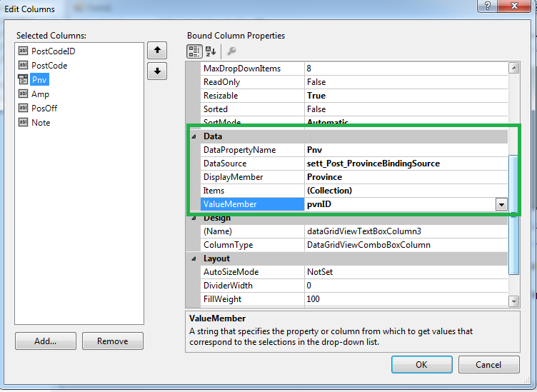Click the PosOff column icon
This screenshot has width=537, height=392.
pyautogui.click(x=23, y=109)
